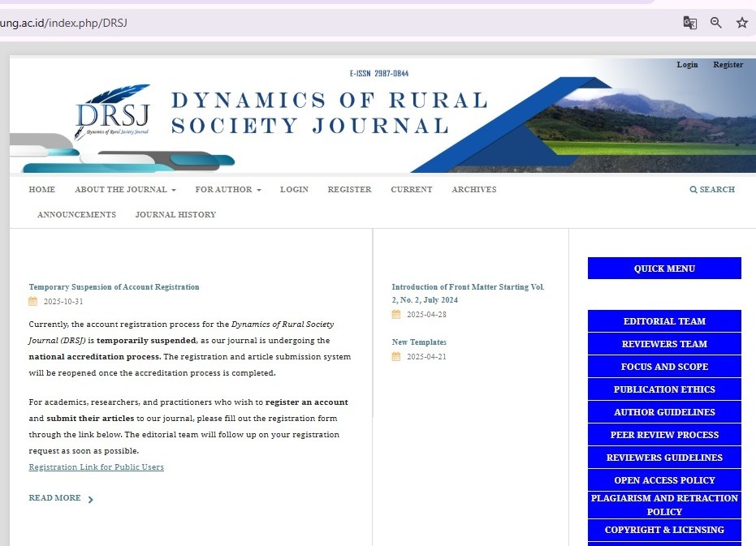Click the date text 2025-04-21
Screen dimensions: 756x546
pyautogui.click(x=426, y=357)
